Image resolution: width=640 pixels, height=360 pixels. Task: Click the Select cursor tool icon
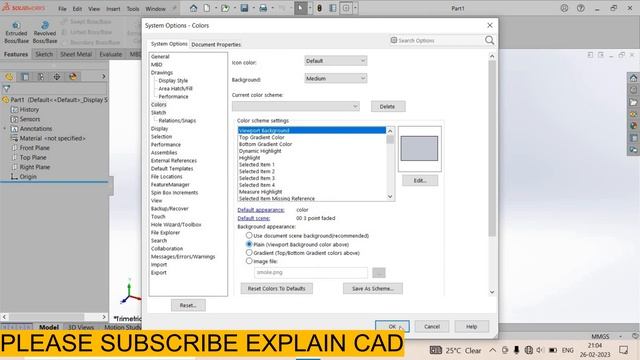click(300, 8)
